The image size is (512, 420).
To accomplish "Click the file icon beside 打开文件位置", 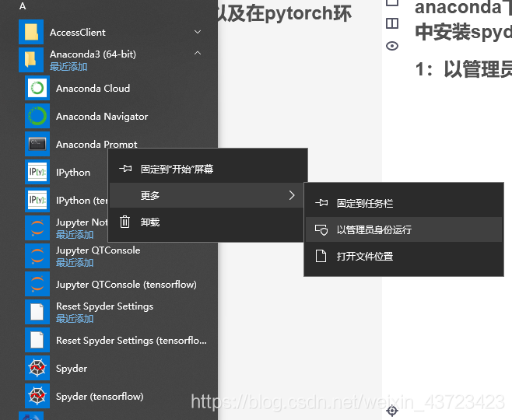I will 321,256.
